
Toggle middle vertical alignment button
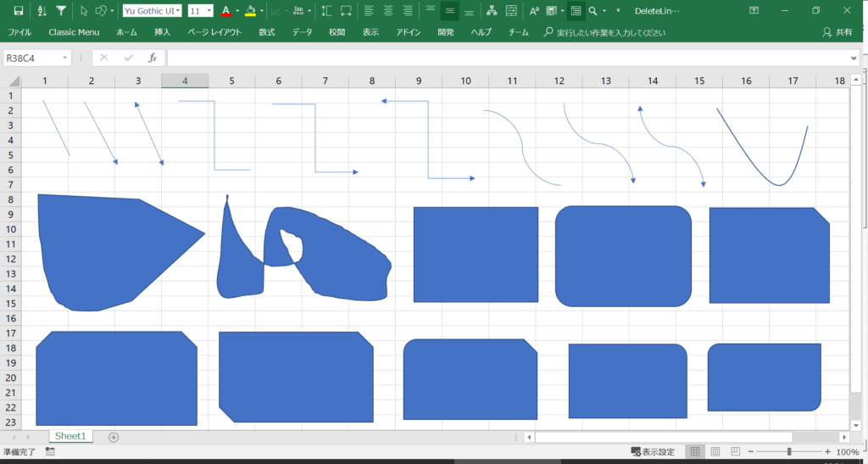[x=449, y=11]
